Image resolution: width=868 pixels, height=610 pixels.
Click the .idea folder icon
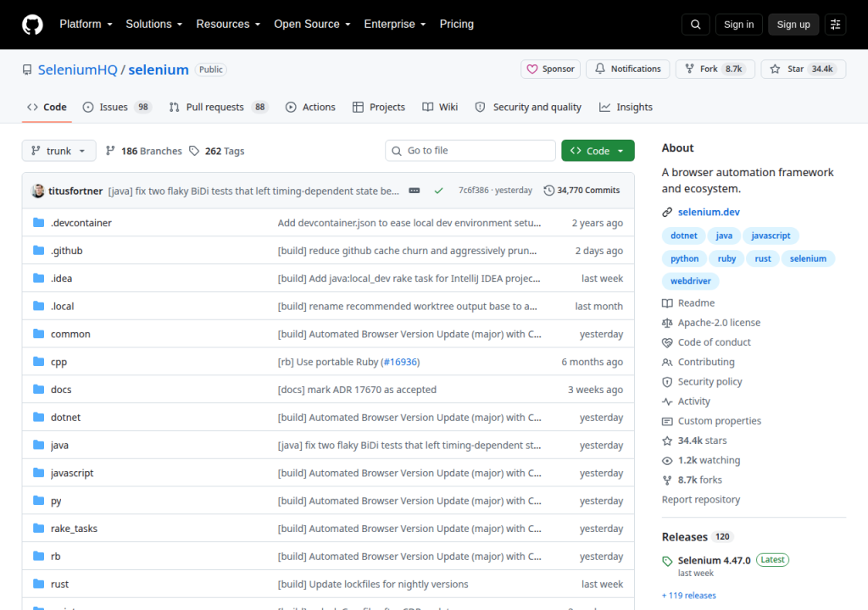click(x=38, y=278)
